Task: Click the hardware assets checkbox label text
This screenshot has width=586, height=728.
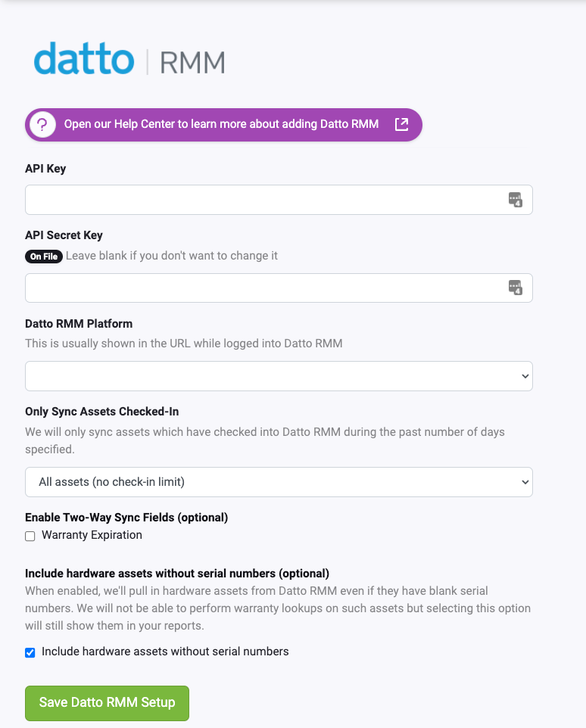Action: pos(164,652)
